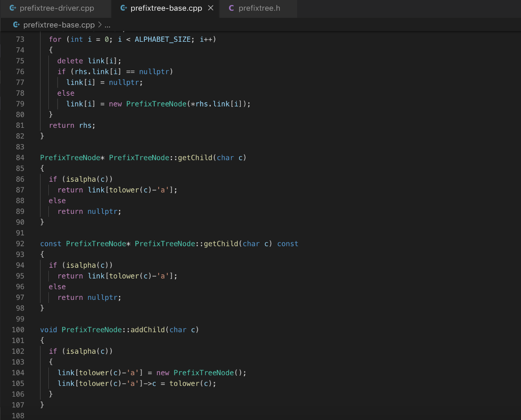Click line number 84 in the gutter

click(20, 158)
